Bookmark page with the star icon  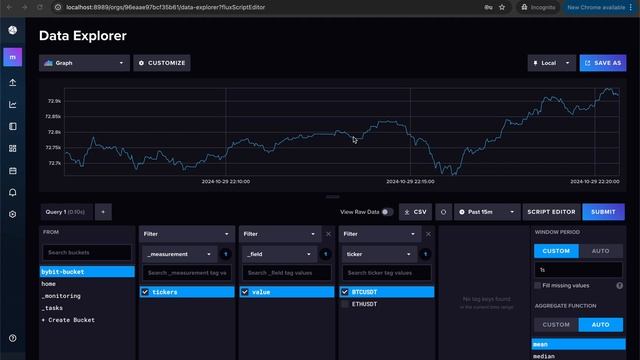coord(502,7)
